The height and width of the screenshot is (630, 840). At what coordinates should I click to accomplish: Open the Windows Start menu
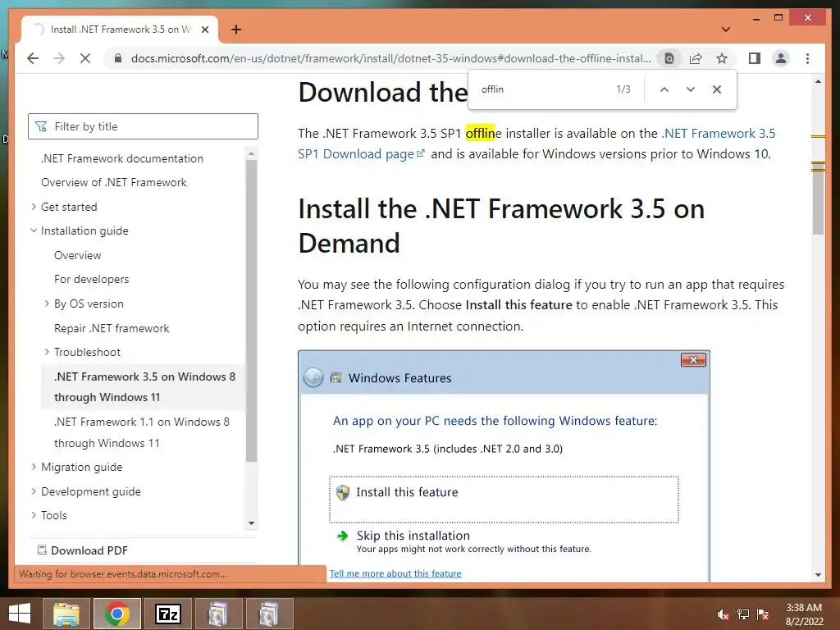pyautogui.click(x=20, y=614)
